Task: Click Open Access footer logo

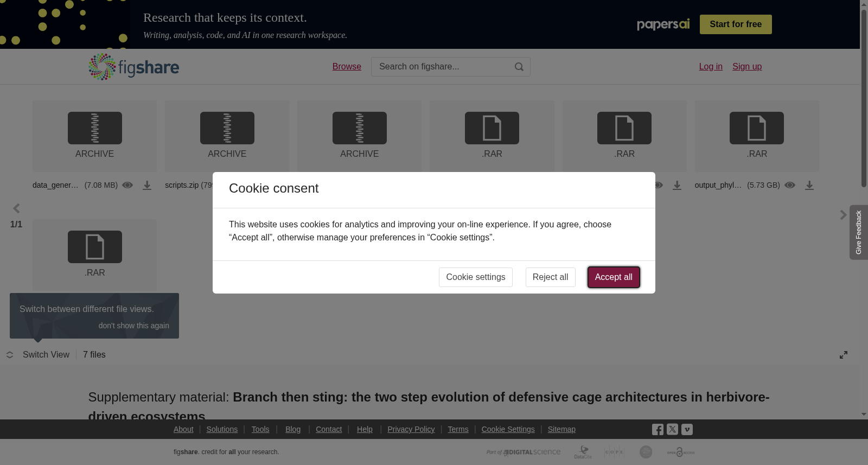Action: (x=681, y=452)
